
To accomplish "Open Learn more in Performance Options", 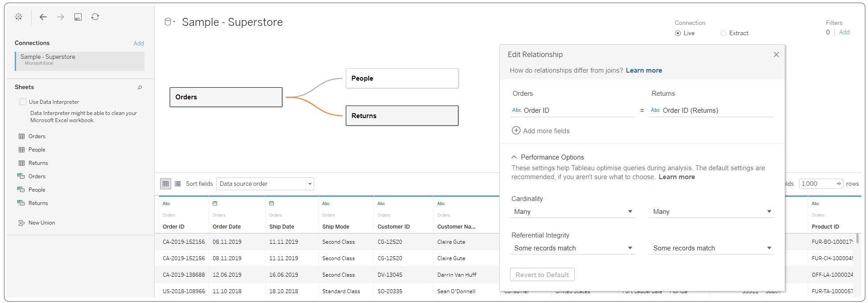I will 677,177.
